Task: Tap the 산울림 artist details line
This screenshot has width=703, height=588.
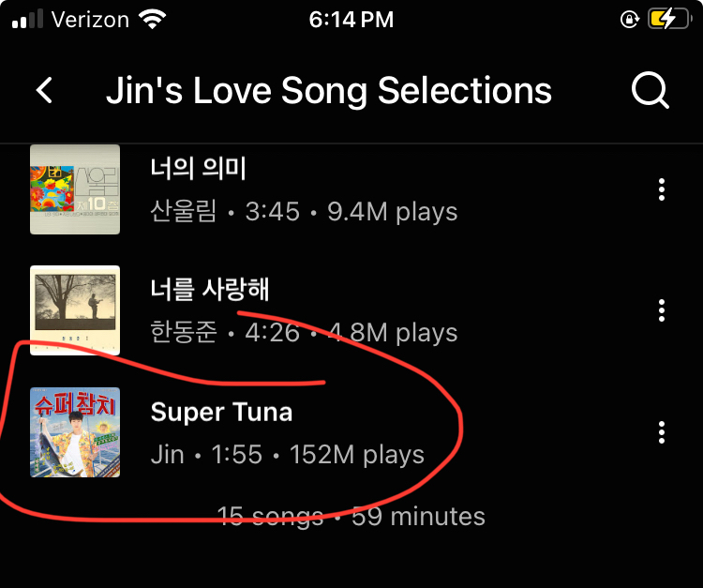Action: (x=304, y=212)
